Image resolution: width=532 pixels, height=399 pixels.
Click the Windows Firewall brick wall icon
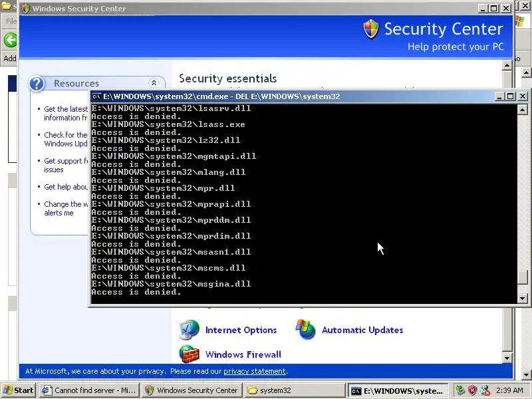(x=189, y=354)
